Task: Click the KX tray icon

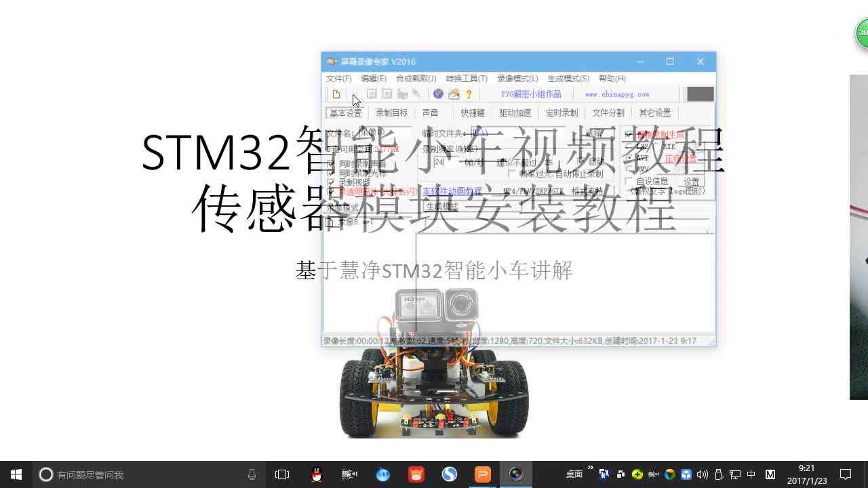Action: click(x=604, y=474)
